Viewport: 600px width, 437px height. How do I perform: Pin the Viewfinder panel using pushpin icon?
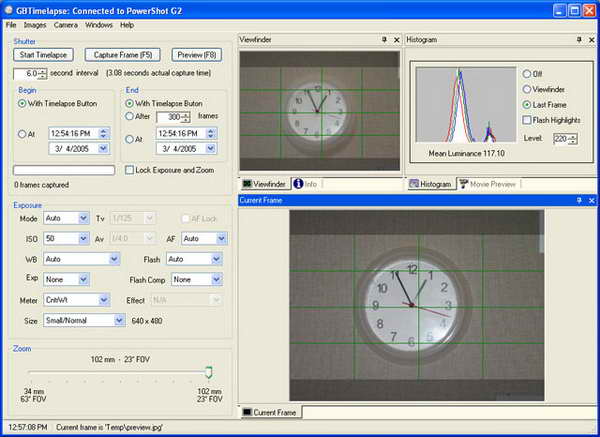pyautogui.click(x=384, y=40)
